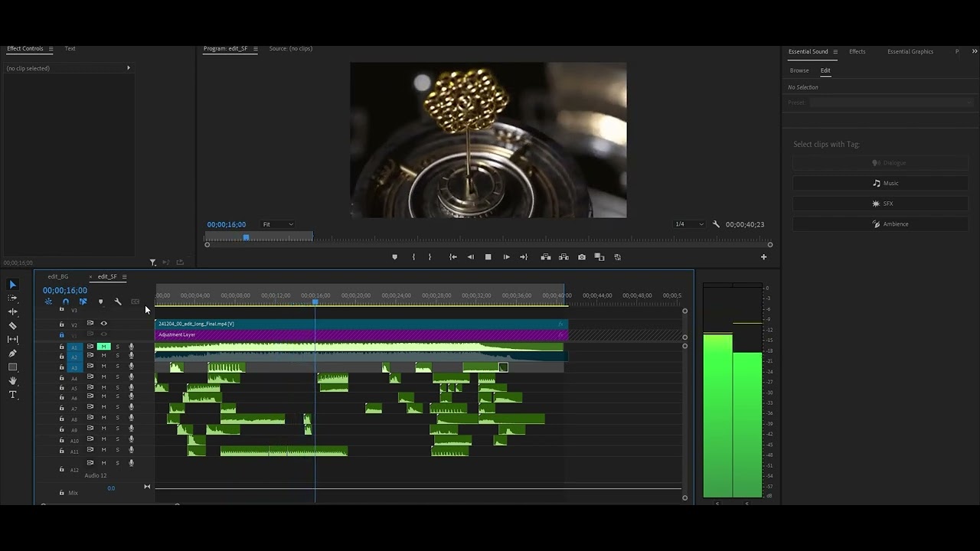Image resolution: width=980 pixels, height=551 pixels.
Task: Select the Razor tool
Action: pos(12,326)
